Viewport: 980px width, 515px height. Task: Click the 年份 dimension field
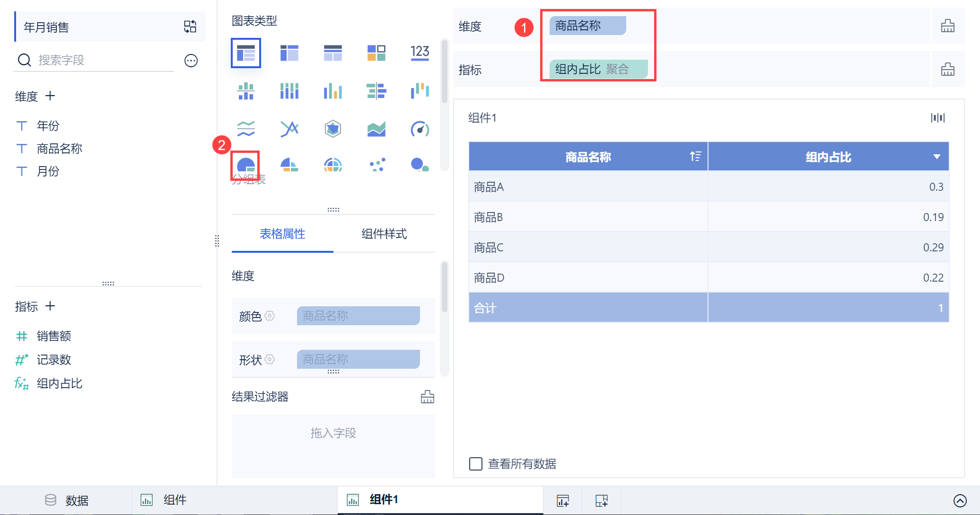(x=48, y=126)
